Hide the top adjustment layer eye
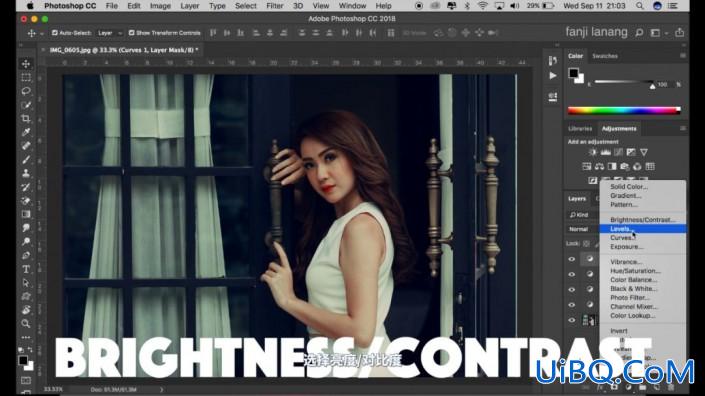Viewport: 705px width, 396px height. tap(571, 259)
